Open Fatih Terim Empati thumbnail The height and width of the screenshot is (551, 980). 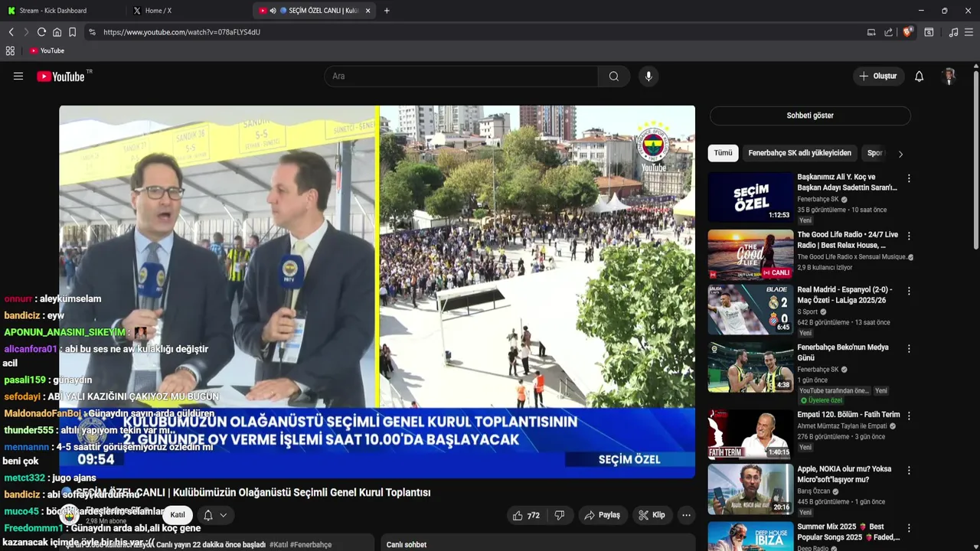coord(750,434)
